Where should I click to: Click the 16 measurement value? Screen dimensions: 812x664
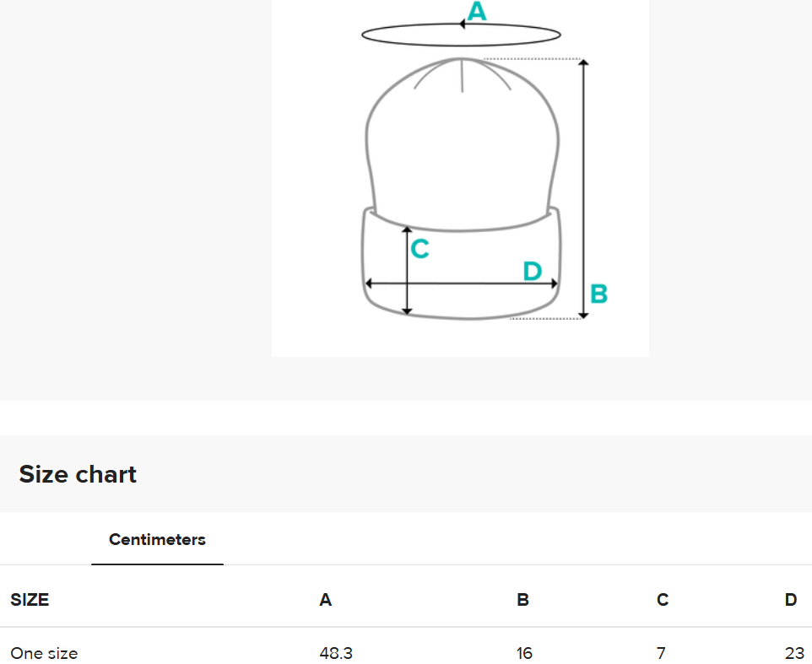524,653
